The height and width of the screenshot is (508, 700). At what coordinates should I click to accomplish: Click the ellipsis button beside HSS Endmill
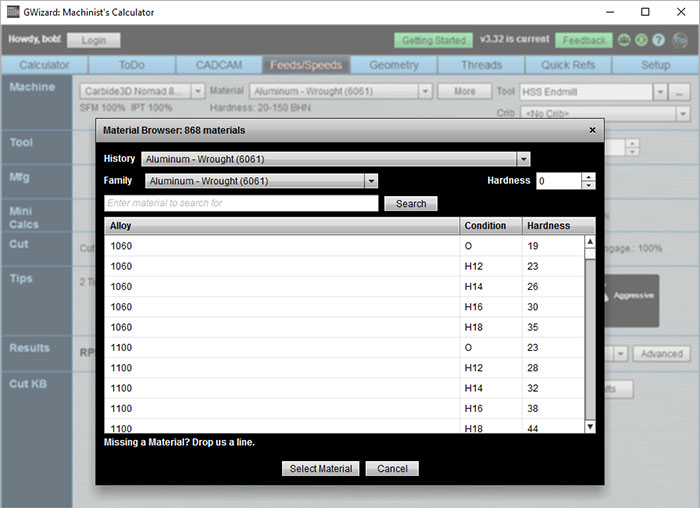tap(680, 92)
